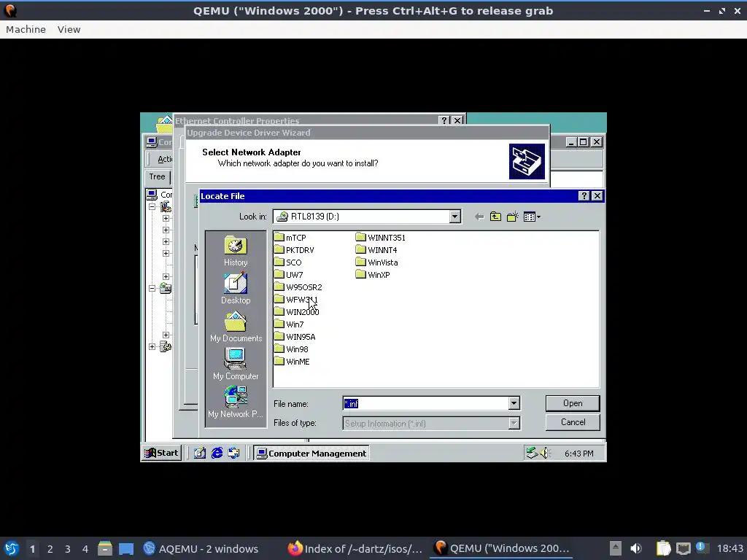Click the 6:43 PM tray clock

578,454
